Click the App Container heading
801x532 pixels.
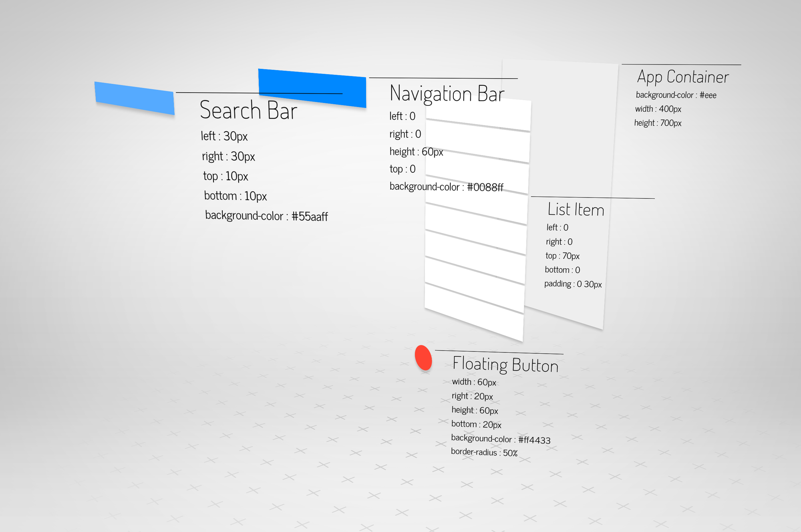683,77
